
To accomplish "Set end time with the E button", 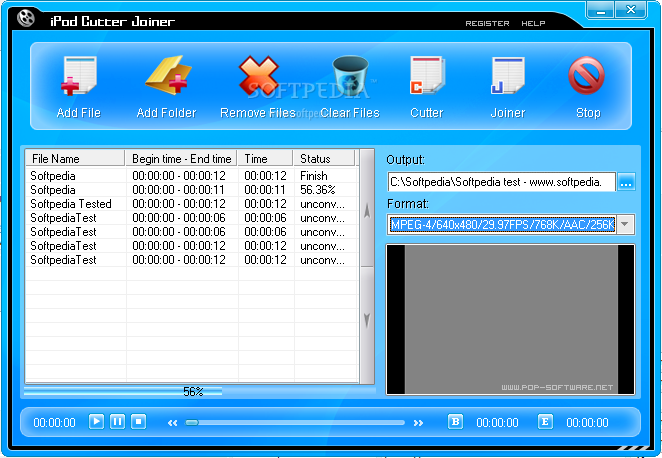I will 545,422.
